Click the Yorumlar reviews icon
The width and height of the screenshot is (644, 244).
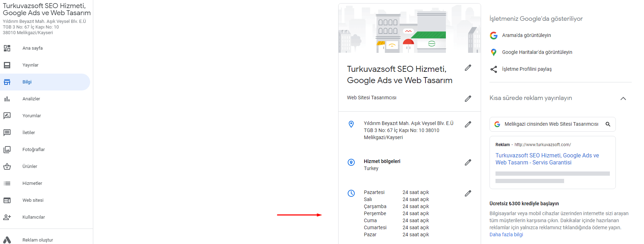7,116
